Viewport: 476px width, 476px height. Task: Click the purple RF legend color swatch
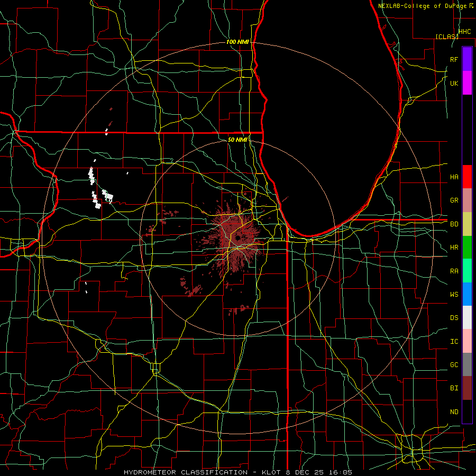tap(467, 59)
